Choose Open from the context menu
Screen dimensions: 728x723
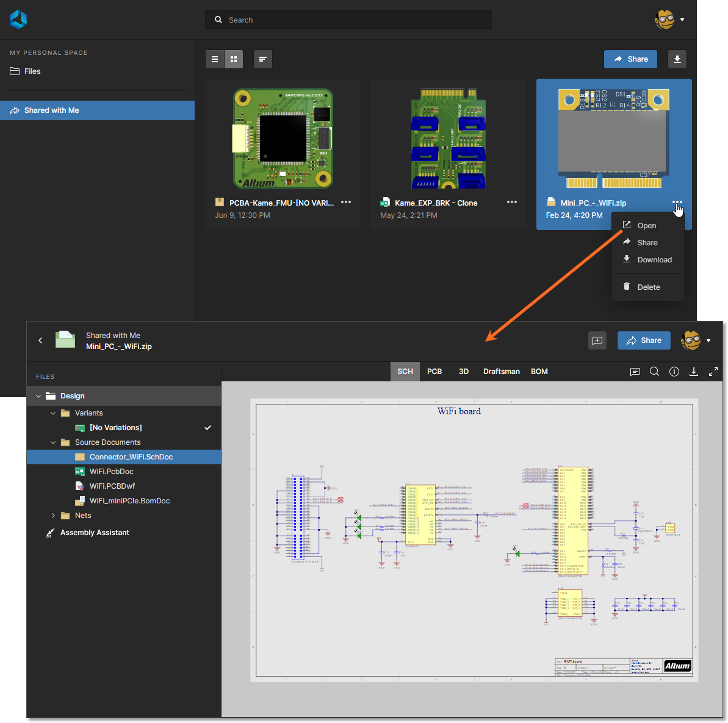647,225
